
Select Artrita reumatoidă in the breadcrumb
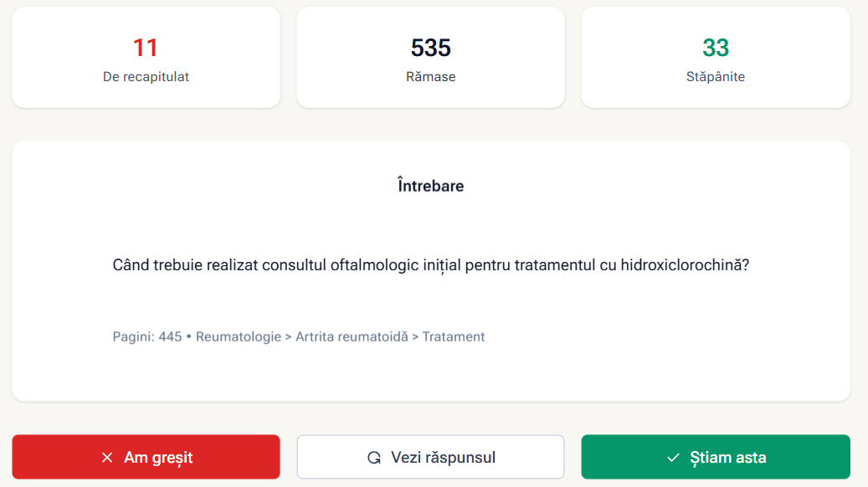click(x=352, y=337)
